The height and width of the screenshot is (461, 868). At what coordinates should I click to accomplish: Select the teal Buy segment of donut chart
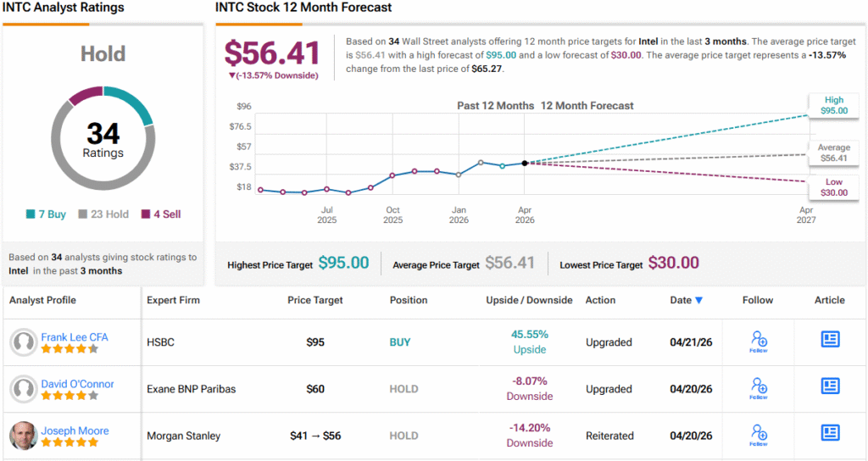click(x=133, y=102)
